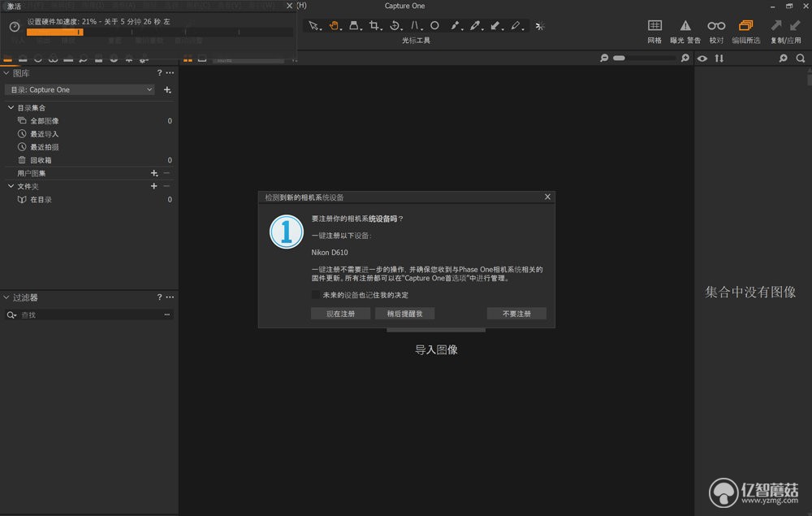Open help for the 图库 panel
The image size is (812, 516).
coord(159,73)
